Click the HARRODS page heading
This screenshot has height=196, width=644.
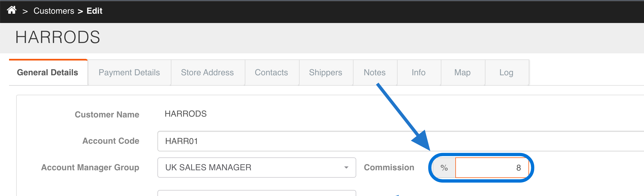click(x=58, y=37)
